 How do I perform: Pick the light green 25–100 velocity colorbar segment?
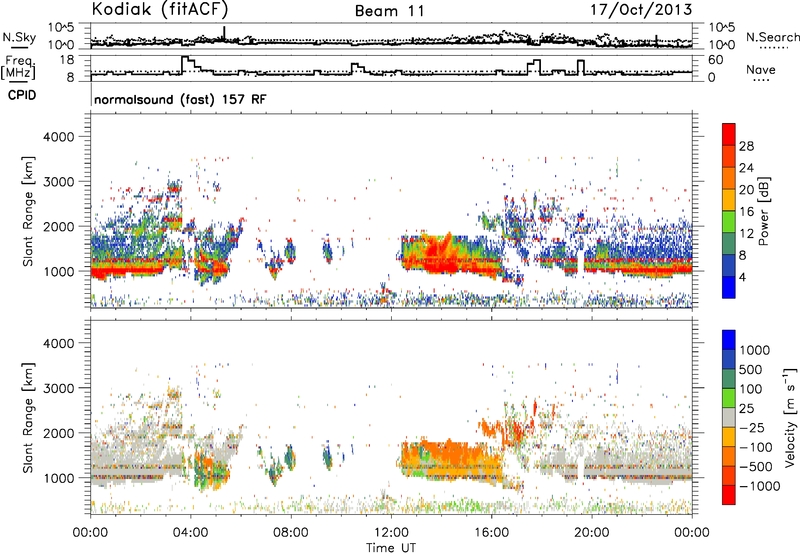point(729,398)
